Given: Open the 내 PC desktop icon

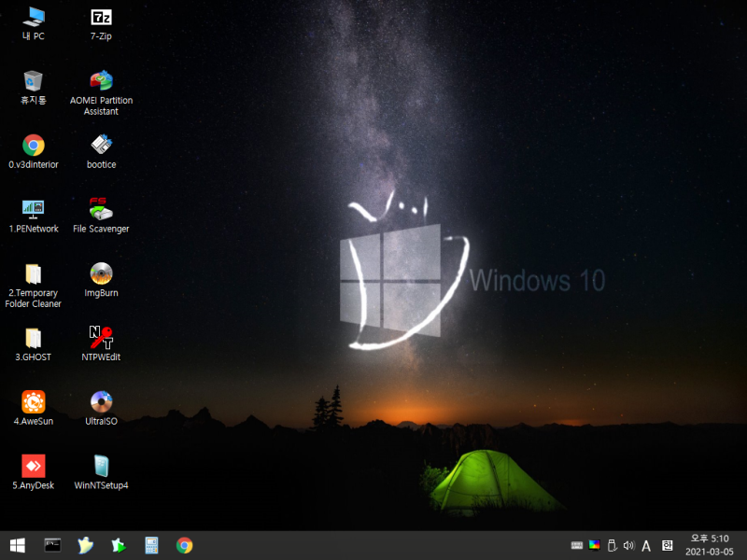Looking at the screenshot, I should point(34,17).
